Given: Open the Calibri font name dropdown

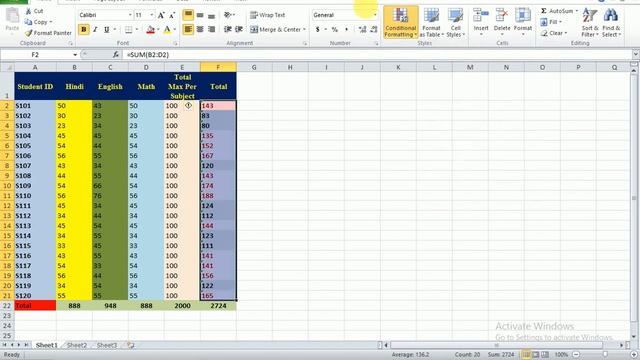Looking at the screenshot, I should 130,15.
